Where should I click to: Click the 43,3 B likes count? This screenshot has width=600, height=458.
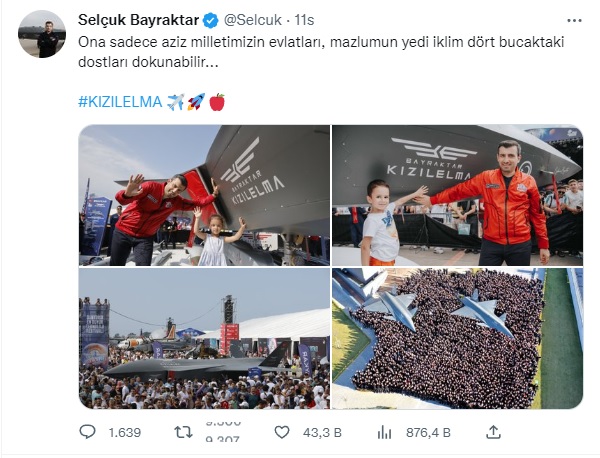click(x=322, y=433)
